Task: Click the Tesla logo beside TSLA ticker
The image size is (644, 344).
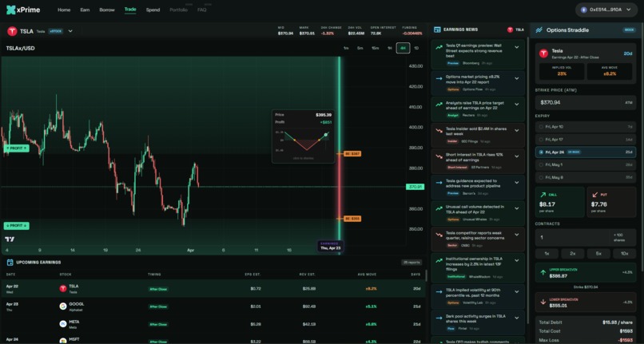Action: click(x=12, y=31)
